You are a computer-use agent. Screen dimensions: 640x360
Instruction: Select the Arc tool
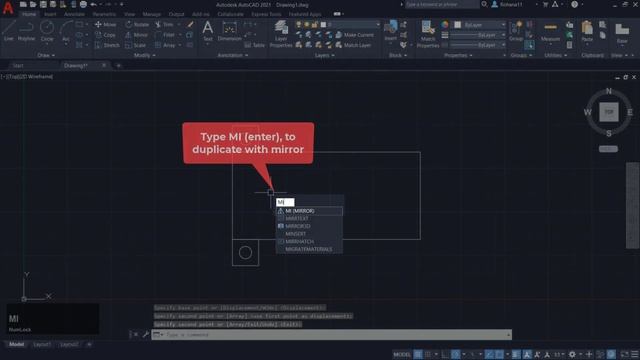(x=66, y=31)
